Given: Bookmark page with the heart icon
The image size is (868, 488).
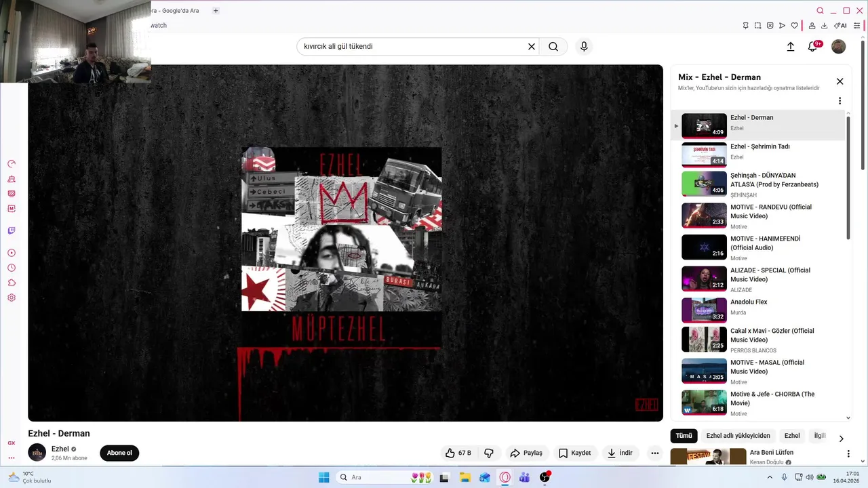Looking at the screenshot, I should coord(794,26).
